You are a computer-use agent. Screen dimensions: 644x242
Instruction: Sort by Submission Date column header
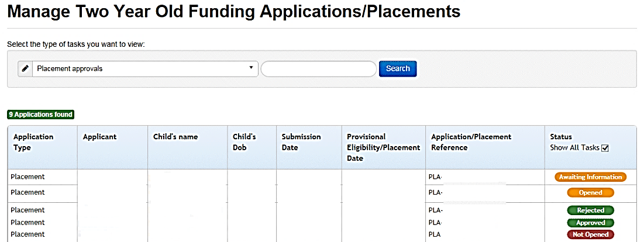pyautogui.click(x=301, y=142)
